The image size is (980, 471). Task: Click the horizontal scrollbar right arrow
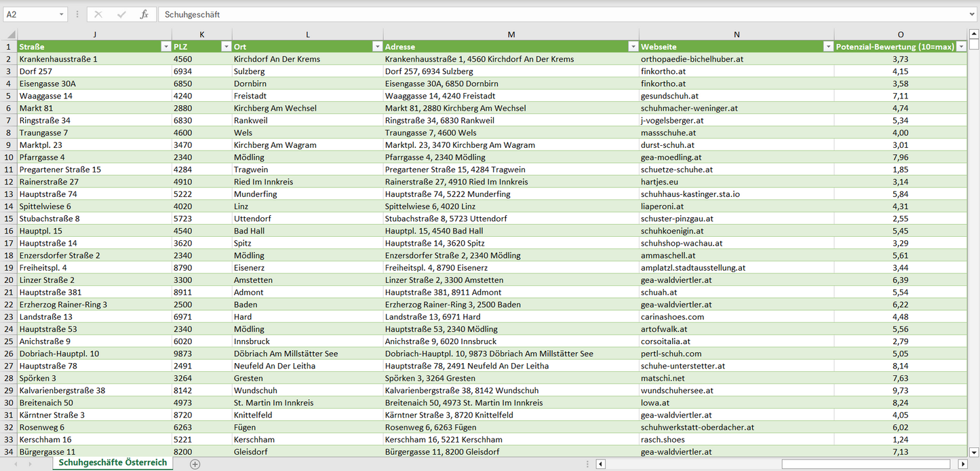962,464
